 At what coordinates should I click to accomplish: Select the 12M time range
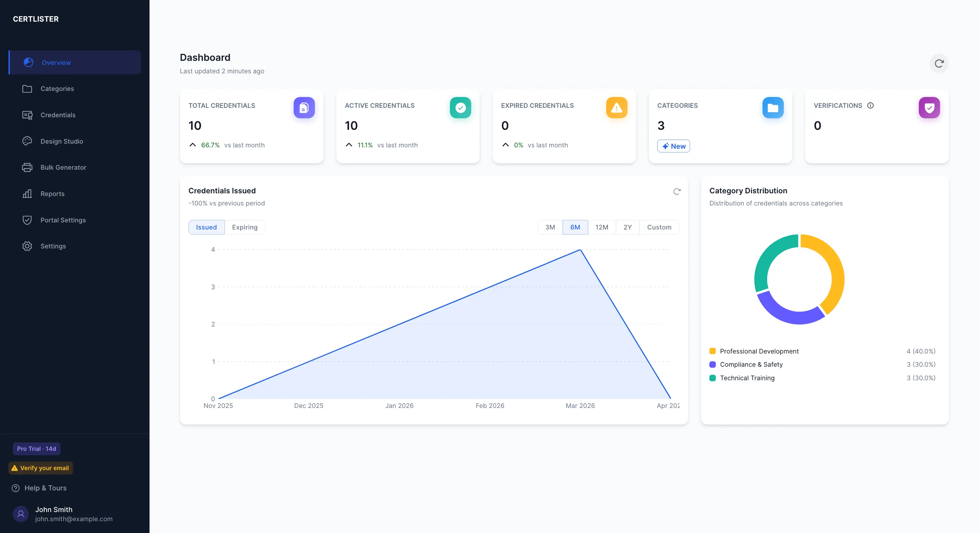click(602, 227)
